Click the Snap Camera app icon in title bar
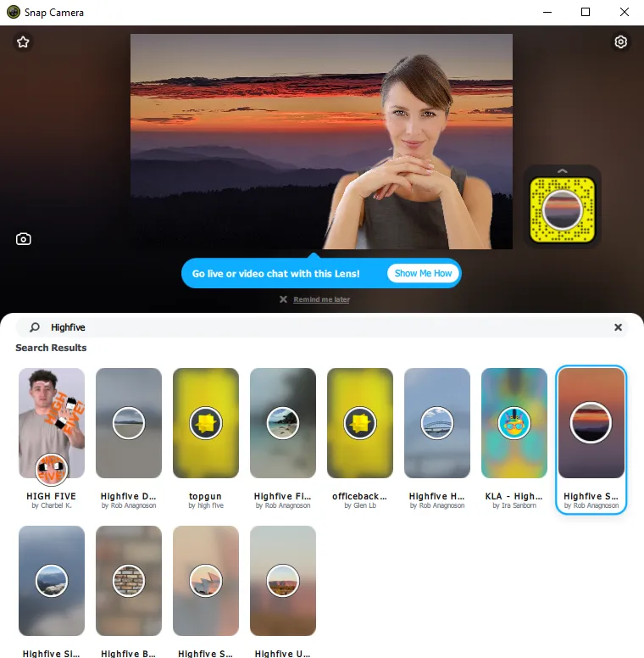Viewport: 644px width, 658px height. click(14, 12)
